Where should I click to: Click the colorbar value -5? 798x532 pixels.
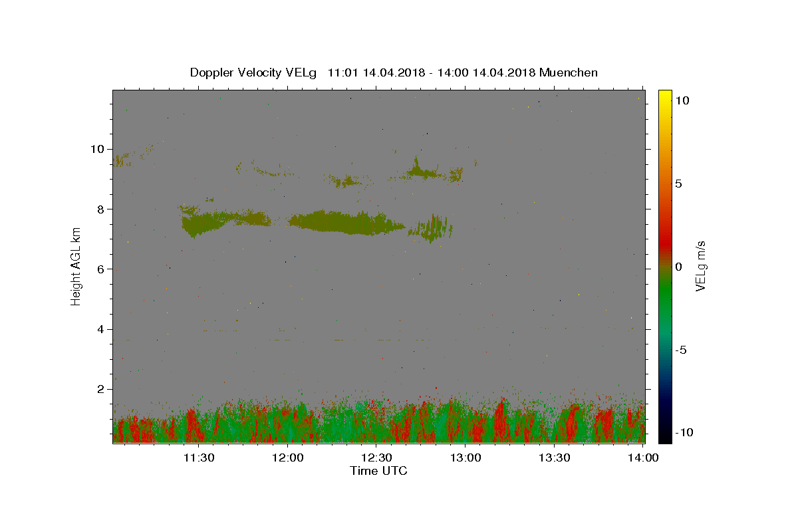[682, 350]
